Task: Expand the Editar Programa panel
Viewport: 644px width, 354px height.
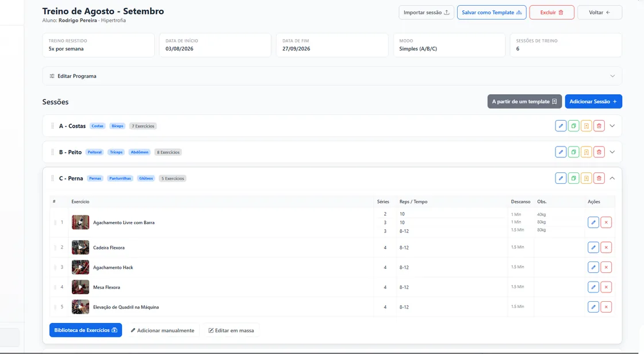Action: (332, 76)
